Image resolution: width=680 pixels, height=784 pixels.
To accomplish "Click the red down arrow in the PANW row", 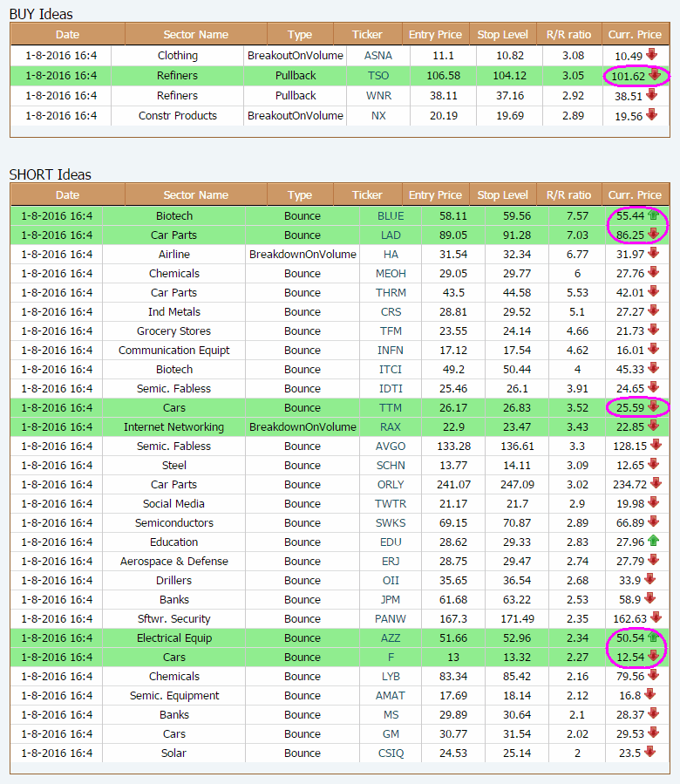I will pyautogui.click(x=656, y=617).
